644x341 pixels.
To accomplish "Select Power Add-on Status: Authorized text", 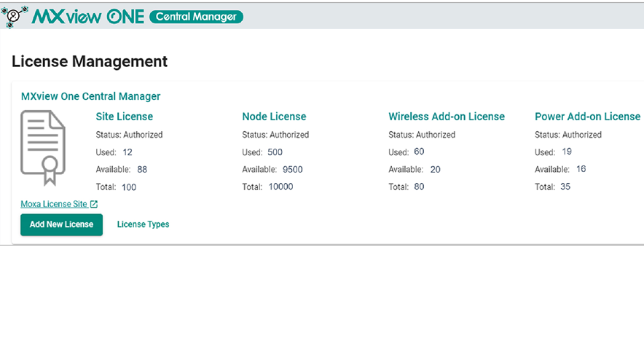I will coord(568,135).
